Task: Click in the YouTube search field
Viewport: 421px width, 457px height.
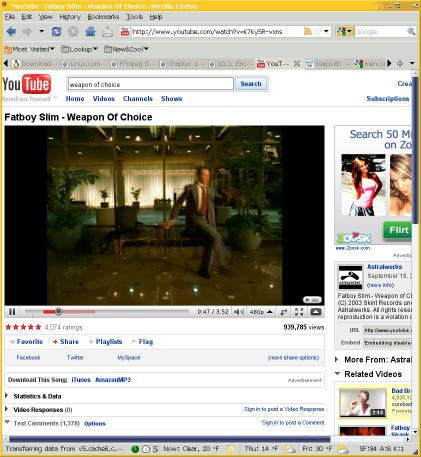Action: [x=151, y=84]
